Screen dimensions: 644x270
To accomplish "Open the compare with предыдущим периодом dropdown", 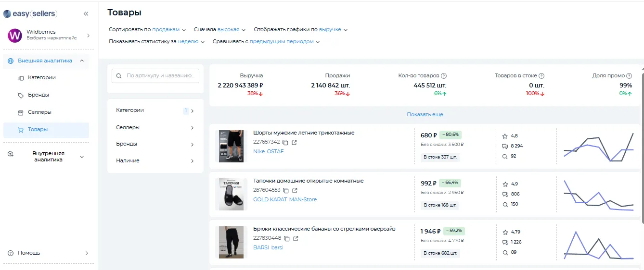I will [284, 42].
